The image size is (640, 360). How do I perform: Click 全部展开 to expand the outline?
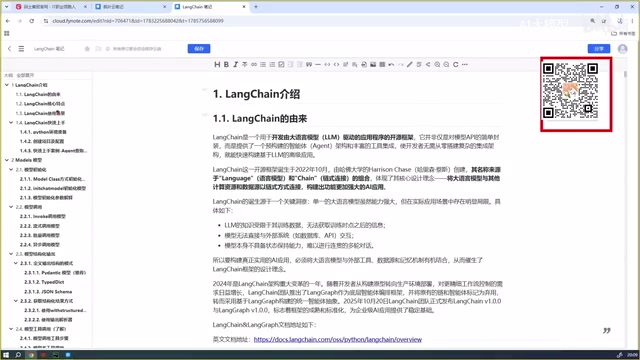click(25, 76)
